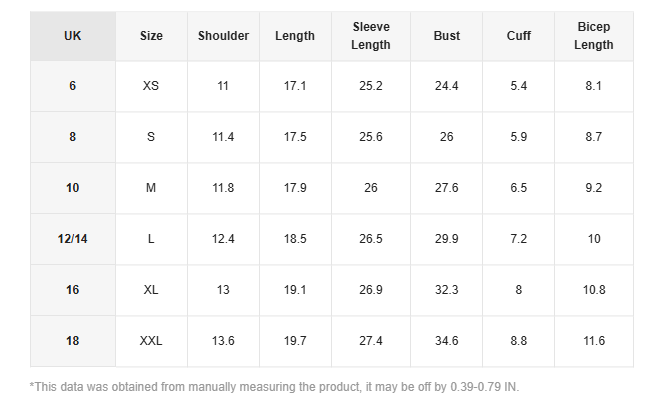Image resolution: width=657 pixels, height=420 pixels.
Task: Click the measurement disclaimer footnote text
Action: (x=274, y=387)
